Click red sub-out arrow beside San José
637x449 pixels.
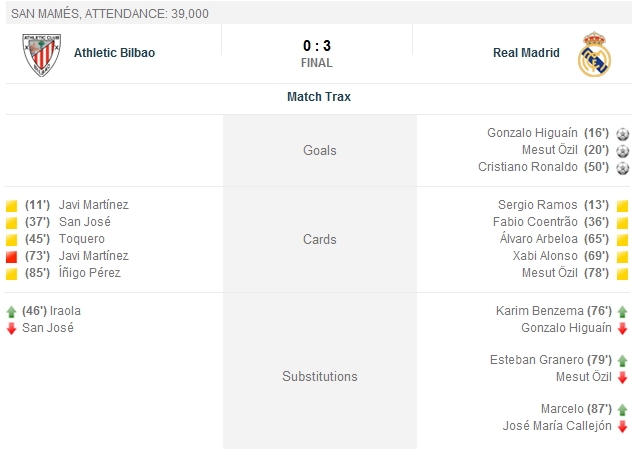(12, 328)
